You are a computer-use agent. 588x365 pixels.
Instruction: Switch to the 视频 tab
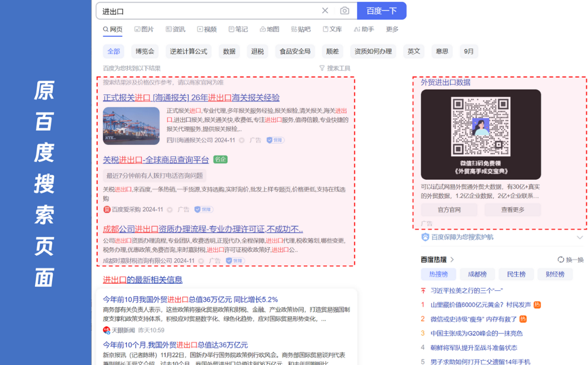pos(206,29)
